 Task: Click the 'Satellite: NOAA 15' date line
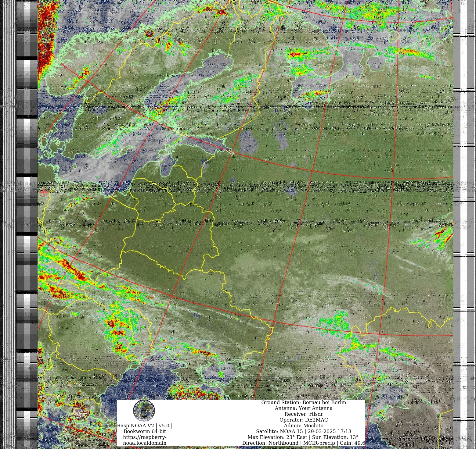(304, 431)
